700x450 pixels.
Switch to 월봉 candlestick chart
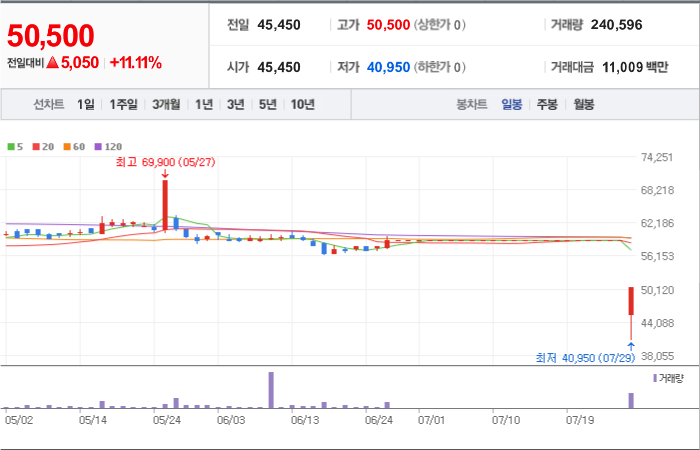[x=584, y=104]
